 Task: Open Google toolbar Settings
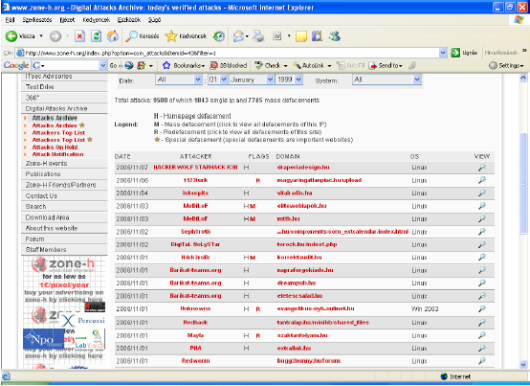point(506,65)
